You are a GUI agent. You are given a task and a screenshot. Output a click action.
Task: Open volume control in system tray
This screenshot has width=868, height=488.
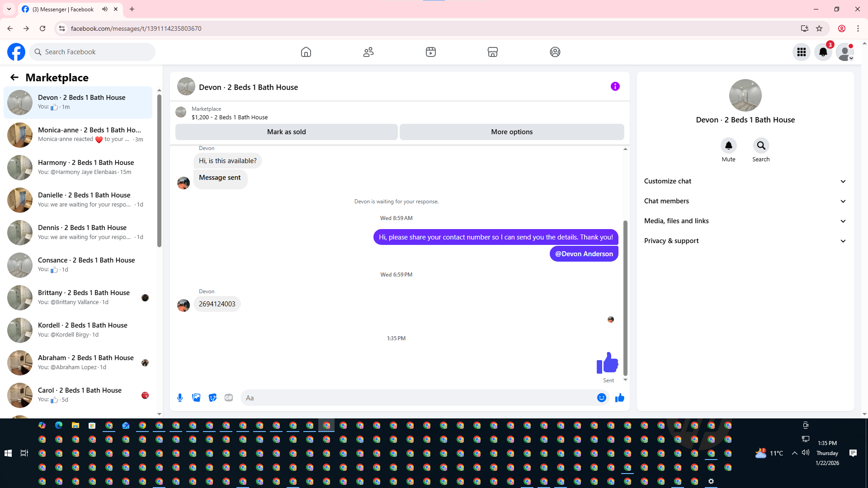click(x=806, y=453)
